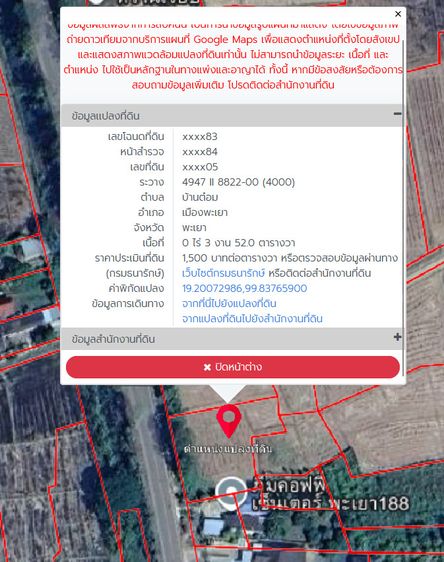Click the เซ็นเตอร์ พะเยา188 place label
444x562 pixels.
330,504
